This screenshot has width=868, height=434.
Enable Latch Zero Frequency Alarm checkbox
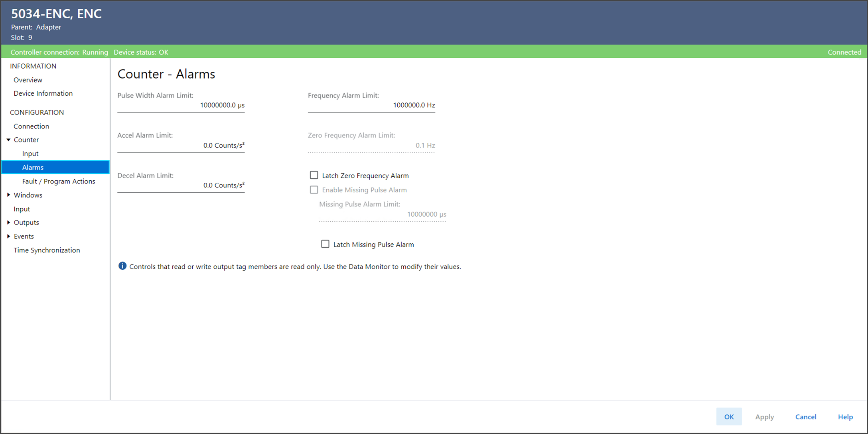[314, 176]
